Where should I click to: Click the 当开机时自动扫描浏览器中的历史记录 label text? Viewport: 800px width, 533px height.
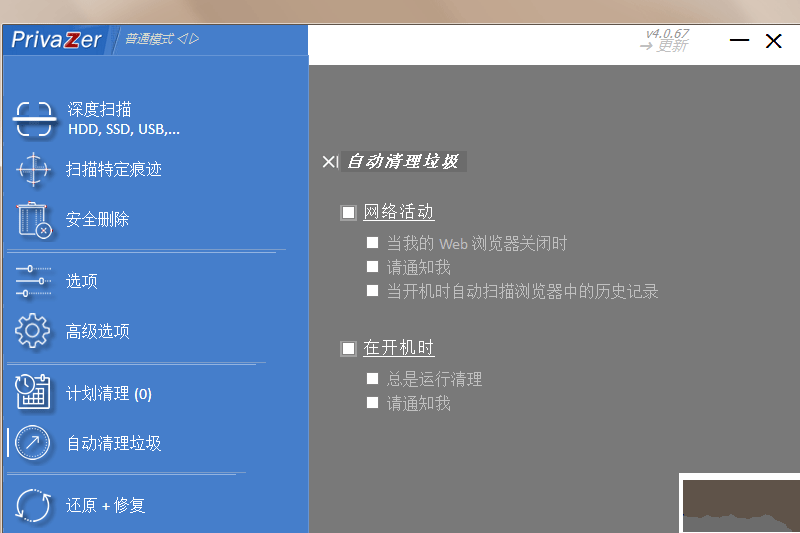(x=522, y=291)
